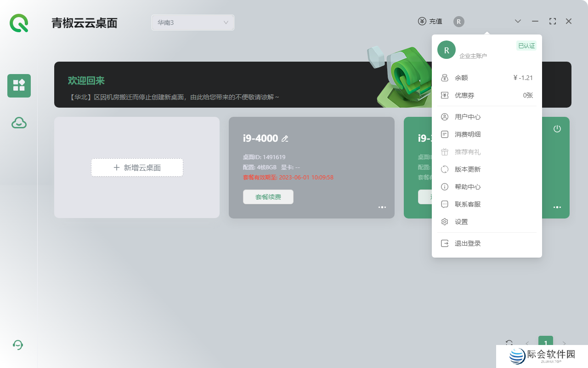Click the customer support icon at bottom left
588x368 pixels.
click(x=18, y=345)
